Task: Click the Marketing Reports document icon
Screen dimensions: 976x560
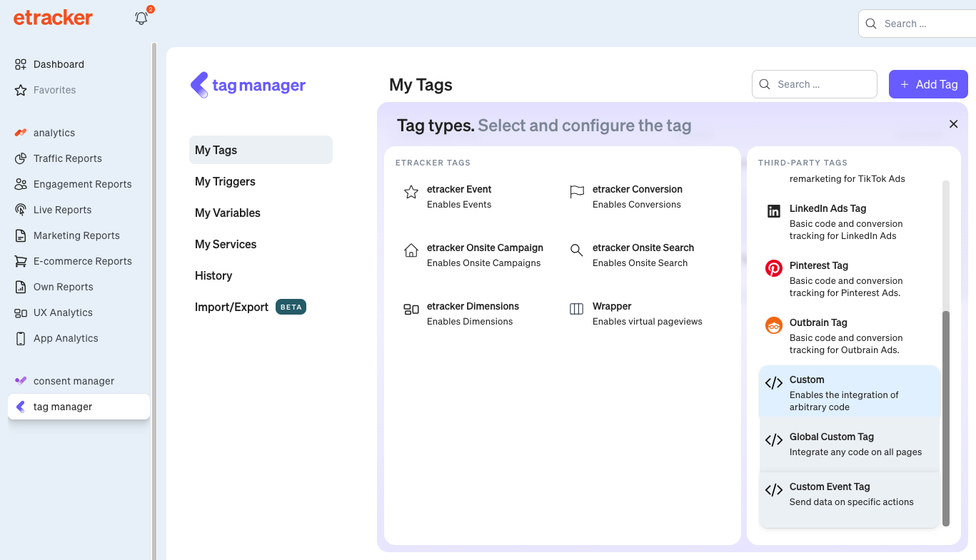Action: [21, 235]
